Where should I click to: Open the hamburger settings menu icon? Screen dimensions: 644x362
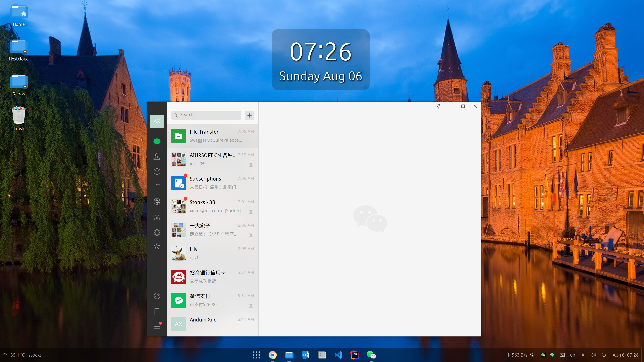pos(157,326)
